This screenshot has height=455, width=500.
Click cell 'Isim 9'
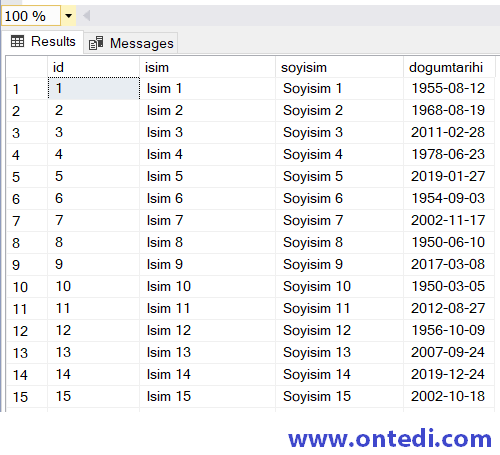point(208,265)
